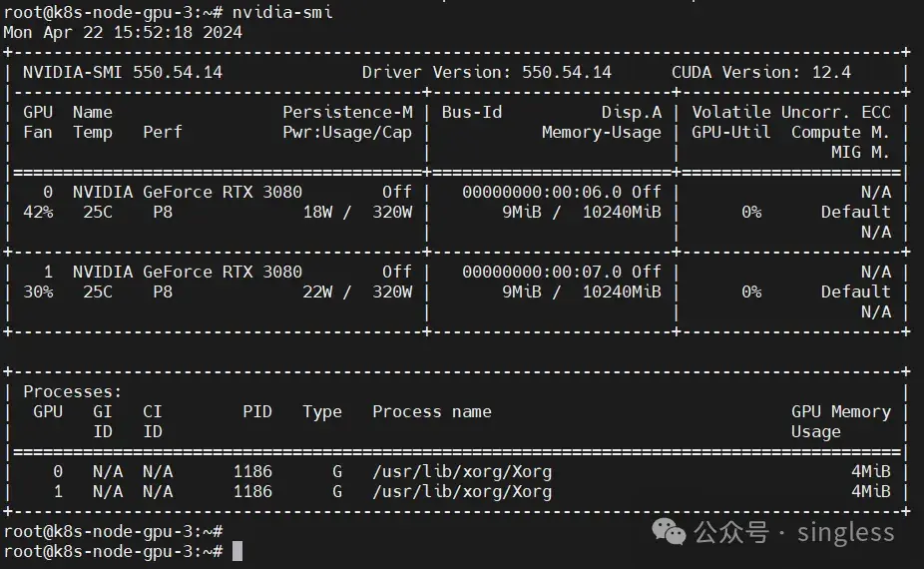Click the nvidia-smi command text
Viewport: 924px width, 569px height.
coord(282,12)
